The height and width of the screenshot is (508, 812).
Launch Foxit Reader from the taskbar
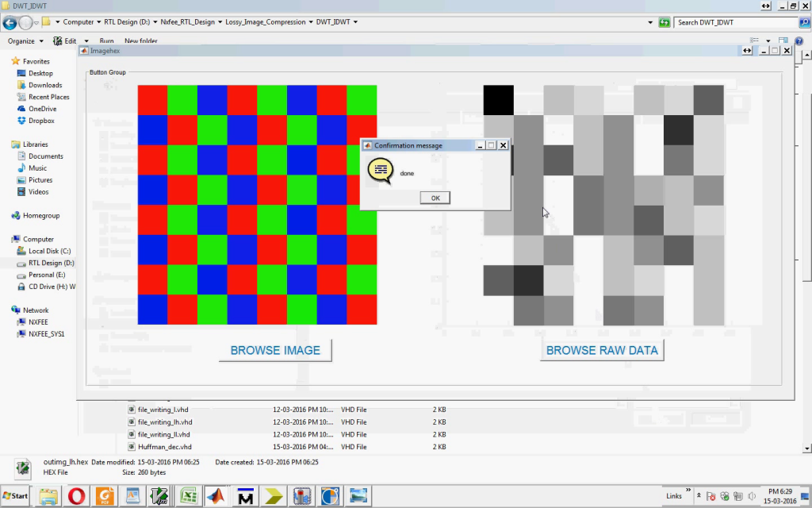click(104, 496)
